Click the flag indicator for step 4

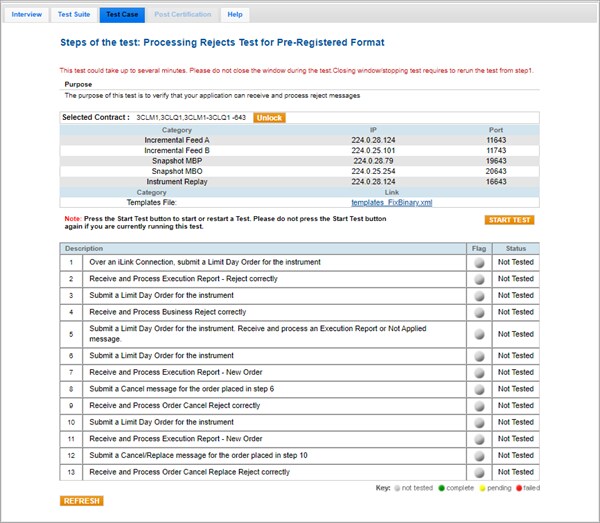(x=480, y=312)
